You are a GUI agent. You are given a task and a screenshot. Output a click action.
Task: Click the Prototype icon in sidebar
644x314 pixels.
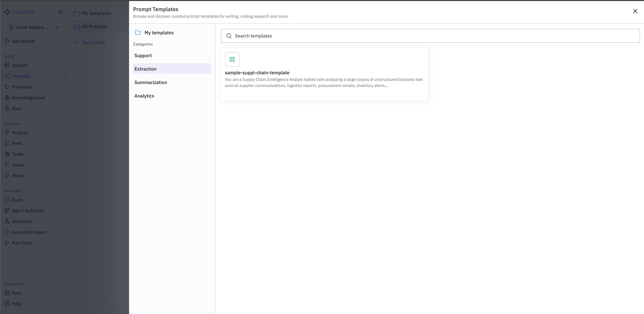(x=7, y=87)
